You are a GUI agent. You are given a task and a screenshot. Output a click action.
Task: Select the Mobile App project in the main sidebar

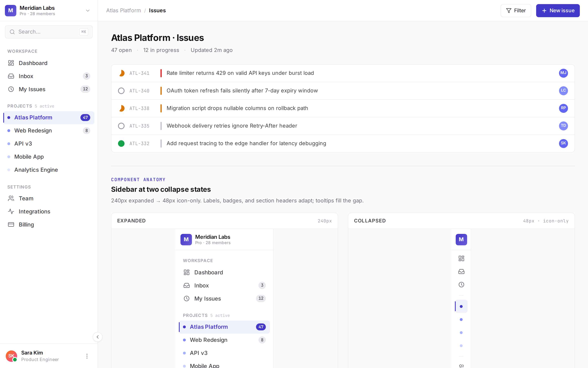[x=49, y=157]
